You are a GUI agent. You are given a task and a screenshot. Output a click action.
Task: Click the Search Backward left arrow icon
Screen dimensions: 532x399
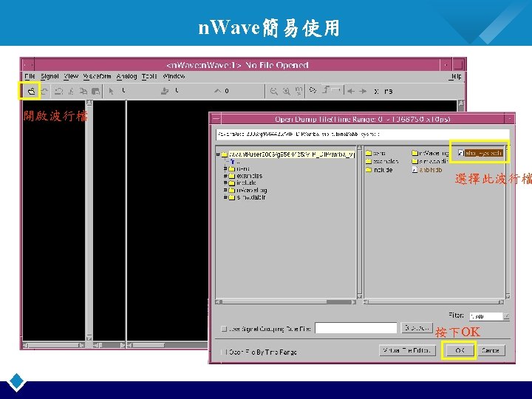click(x=351, y=92)
